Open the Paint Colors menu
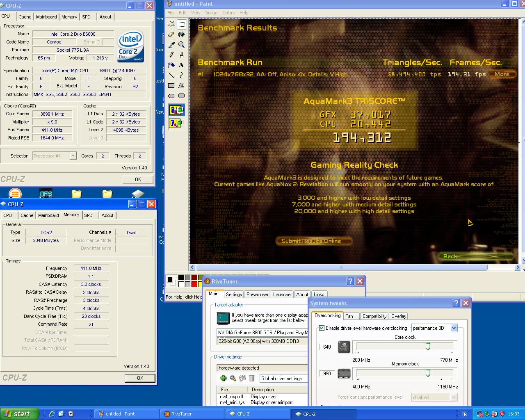 (x=228, y=13)
